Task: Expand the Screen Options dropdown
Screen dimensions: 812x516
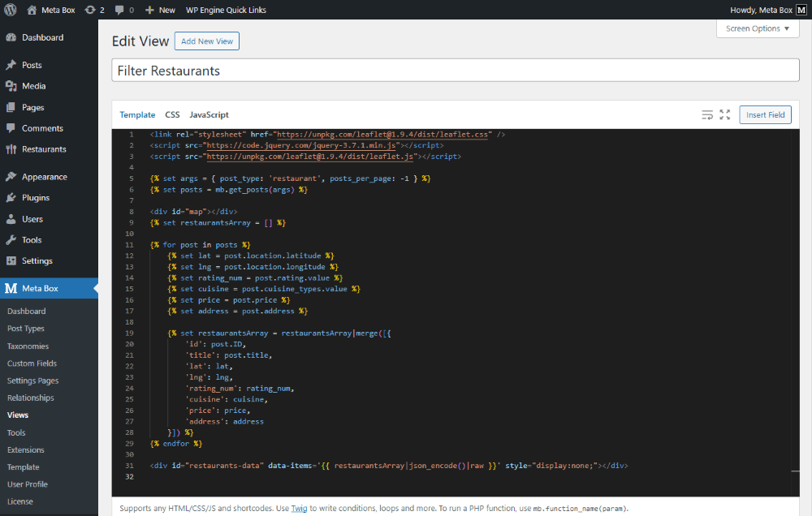Action: coord(758,28)
